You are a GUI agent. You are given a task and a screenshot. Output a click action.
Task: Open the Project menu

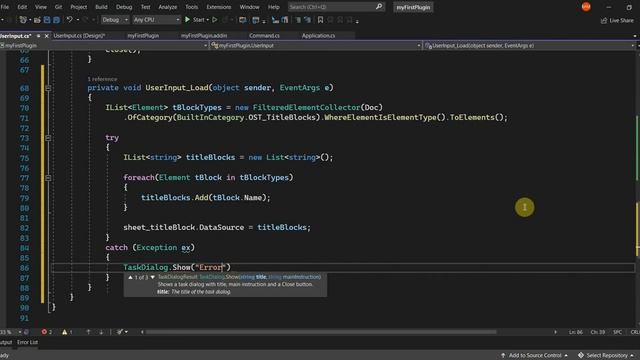pyautogui.click(x=78, y=7)
